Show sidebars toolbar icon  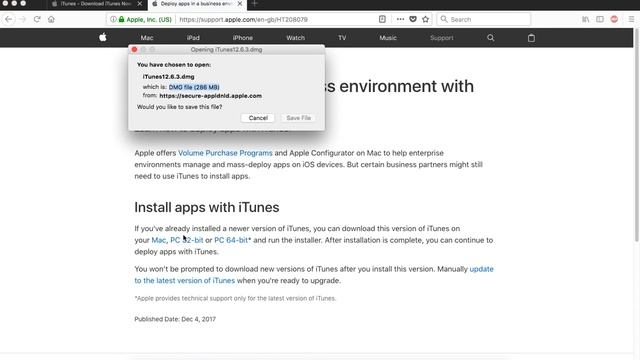click(600, 19)
